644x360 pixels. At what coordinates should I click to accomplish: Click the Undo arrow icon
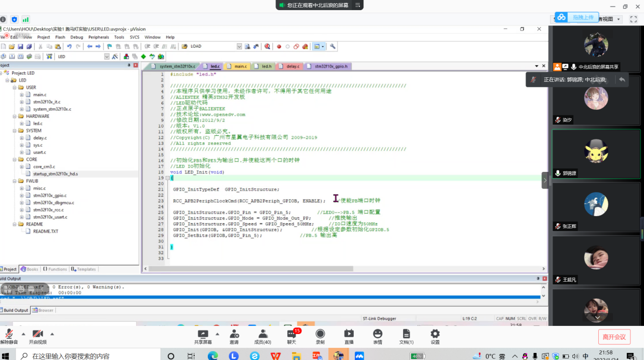pos(69,46)
